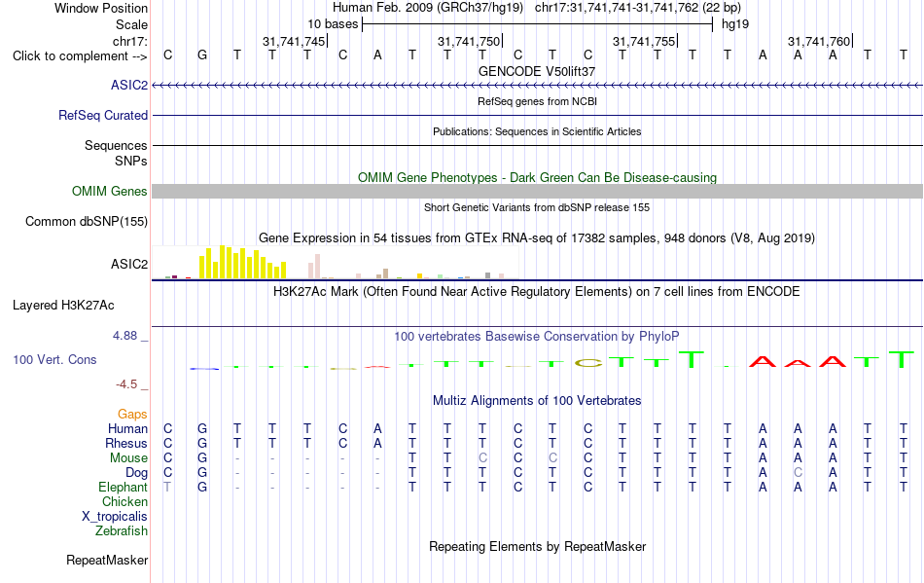Select the Human alignment row label
924x583 pixels.
pos(127,428)
